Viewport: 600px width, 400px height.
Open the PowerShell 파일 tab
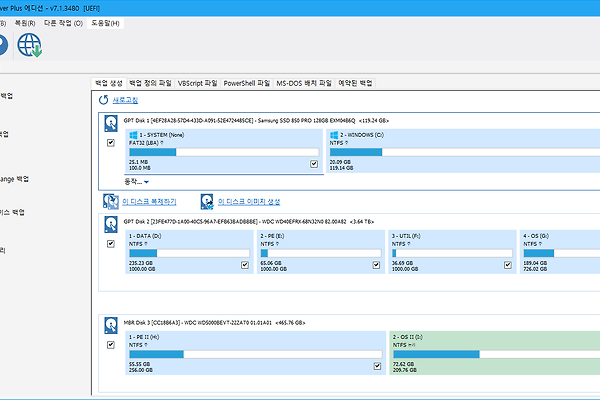click(x=246, y=83)
